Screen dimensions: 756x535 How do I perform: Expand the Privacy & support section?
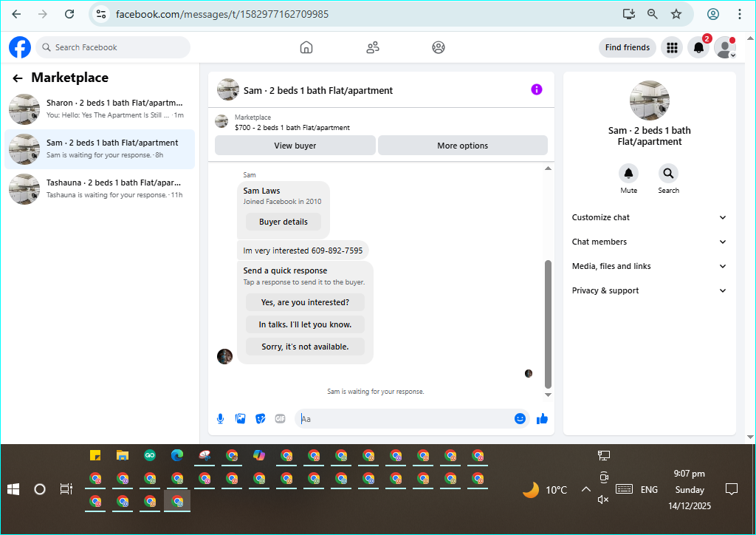click(x=649, y=290)
